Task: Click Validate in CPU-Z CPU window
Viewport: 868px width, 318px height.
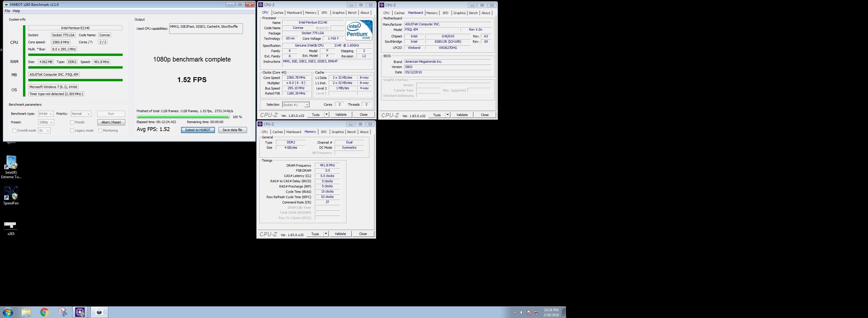Action: [341, 115]
